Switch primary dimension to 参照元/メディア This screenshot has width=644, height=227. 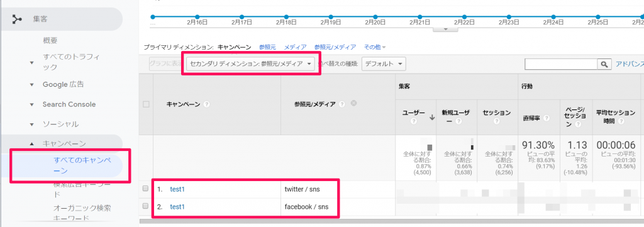pyautogui.click(x=335, y=48)
